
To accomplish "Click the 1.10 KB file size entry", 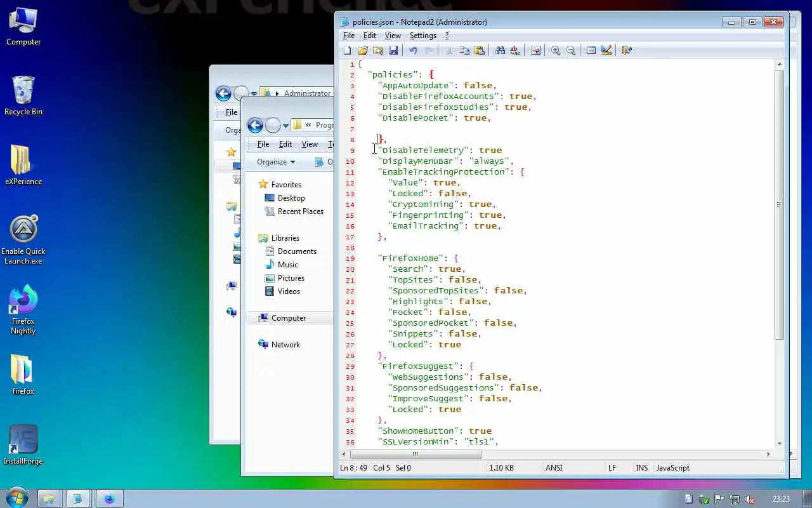I will [502, 468].
